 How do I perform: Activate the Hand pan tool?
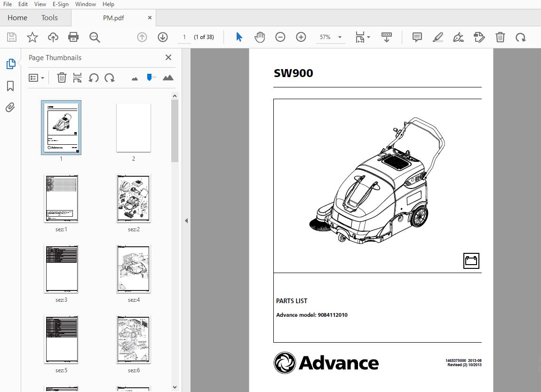point(260,37)
